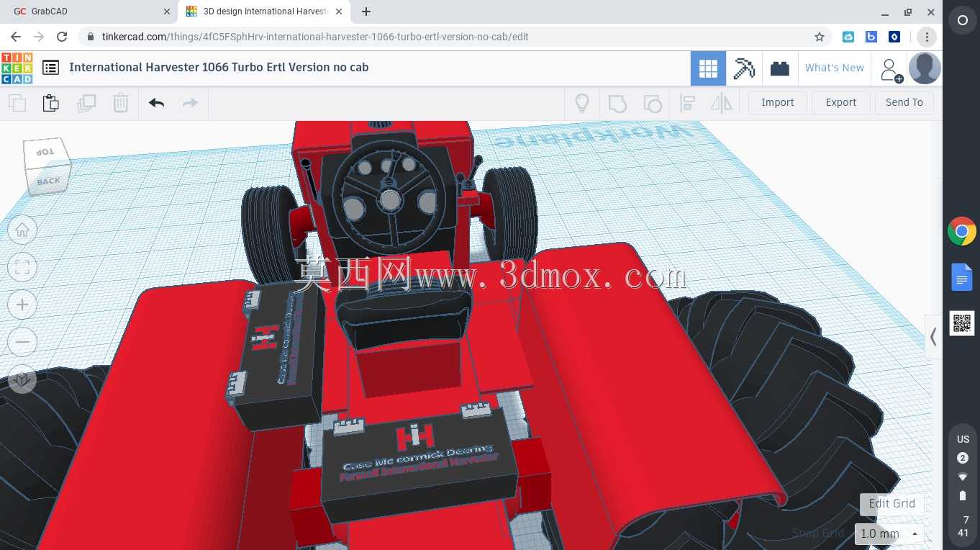Click the BACK face of view cube
The height and width of the screenshot is (550, 980).
(x=49, y=181)
